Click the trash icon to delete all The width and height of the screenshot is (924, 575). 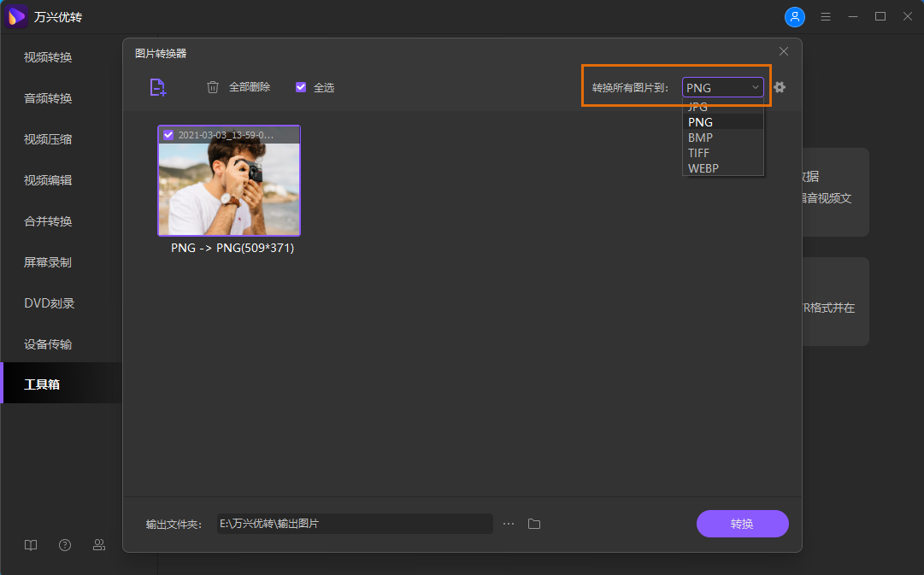point(213,87)
